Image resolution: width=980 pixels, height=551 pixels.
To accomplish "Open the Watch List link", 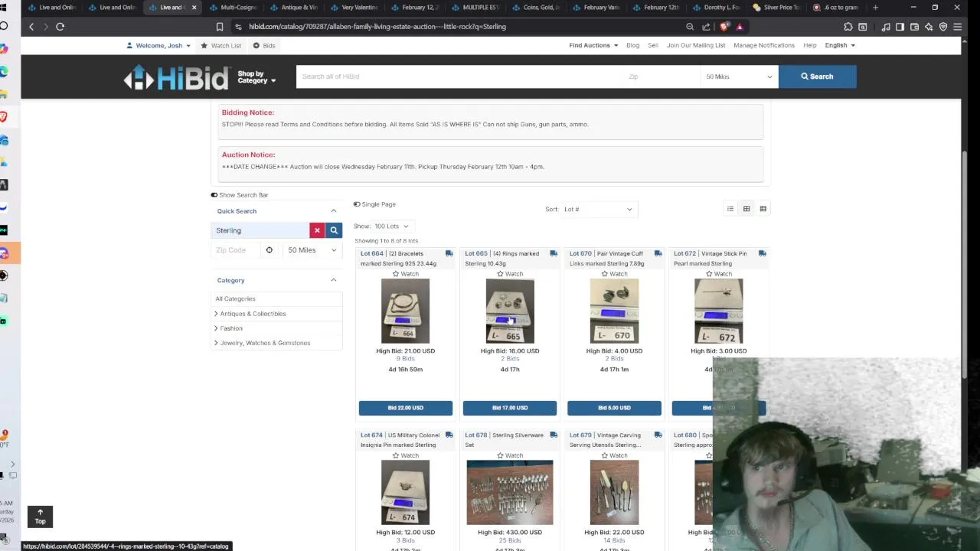I will click(x=220, y=45).
